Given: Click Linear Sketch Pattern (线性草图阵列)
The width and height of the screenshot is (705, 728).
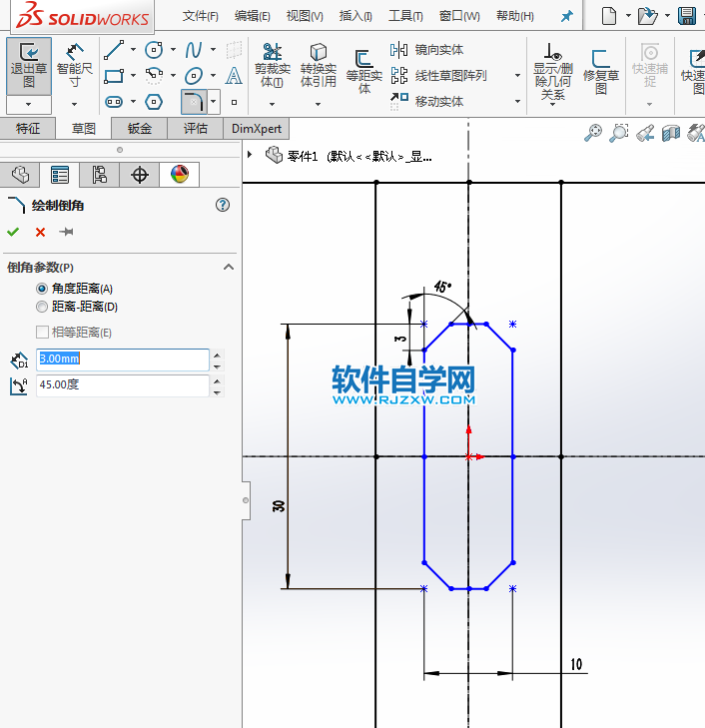Looking at the screenshot, I should tap(439, 75).
